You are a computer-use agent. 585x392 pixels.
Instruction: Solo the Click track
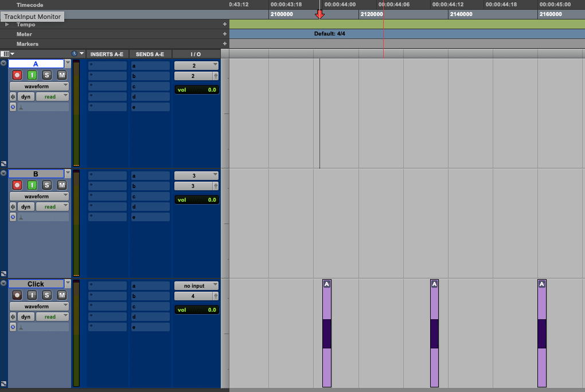coord(46,295)
